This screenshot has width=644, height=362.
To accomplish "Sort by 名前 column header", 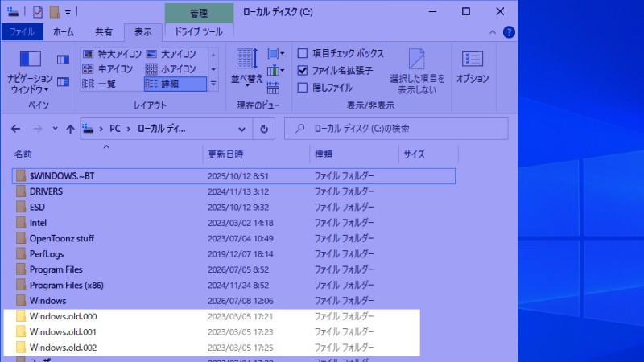I will pos(23,154).
